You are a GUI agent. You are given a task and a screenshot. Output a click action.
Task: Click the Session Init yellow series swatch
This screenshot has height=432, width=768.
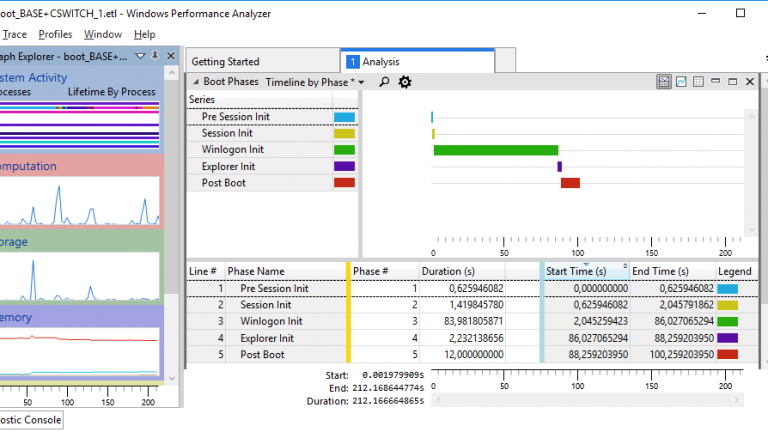point(344,133)
